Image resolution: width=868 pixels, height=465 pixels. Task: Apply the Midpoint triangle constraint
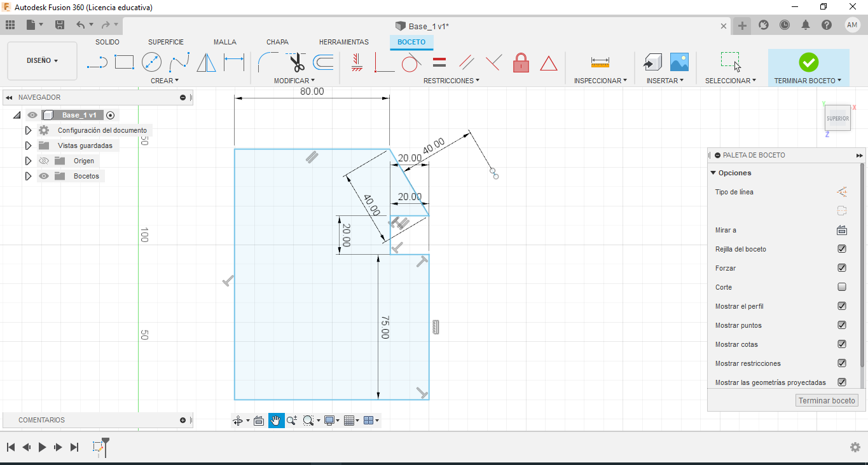click(548, 63)
